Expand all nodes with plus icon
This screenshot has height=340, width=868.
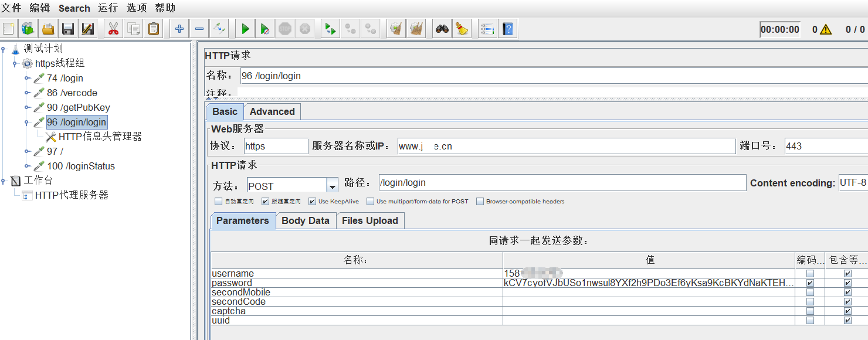coord(179,29)
